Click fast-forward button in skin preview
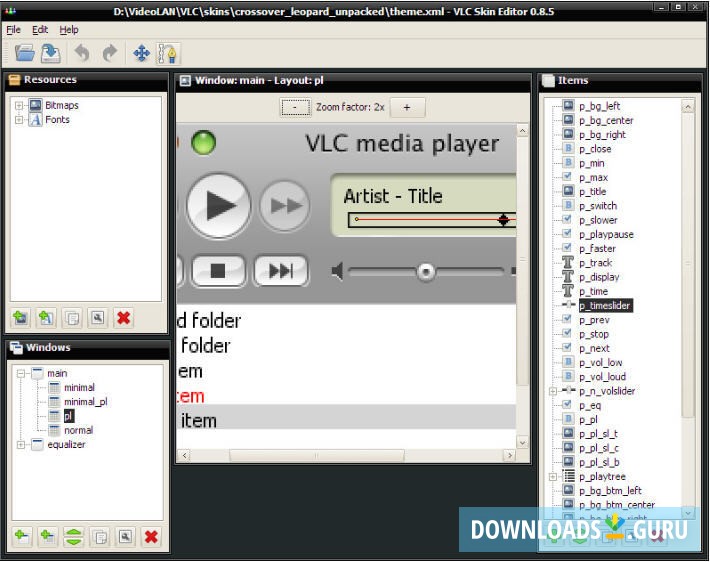This screenshot has width=710, height=562. tap(285, 206)
